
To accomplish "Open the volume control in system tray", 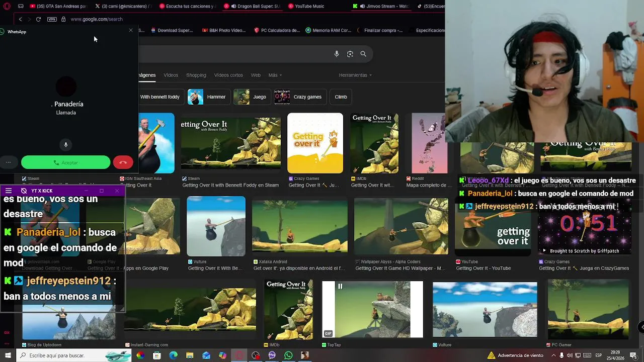I will tap(569, 355).
